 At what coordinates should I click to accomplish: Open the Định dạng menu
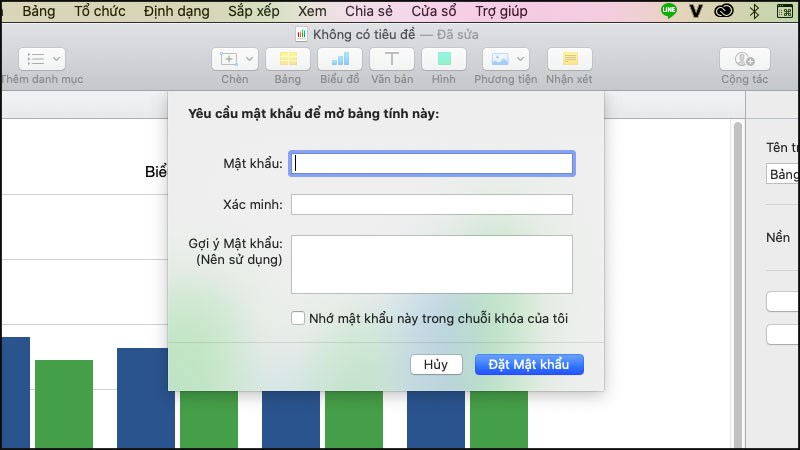[177, 11]
